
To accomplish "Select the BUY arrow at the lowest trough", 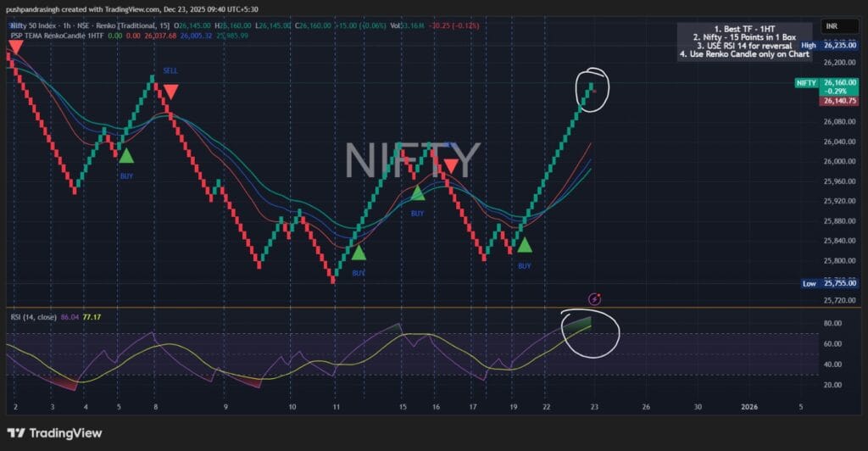I will coord(359,252).
